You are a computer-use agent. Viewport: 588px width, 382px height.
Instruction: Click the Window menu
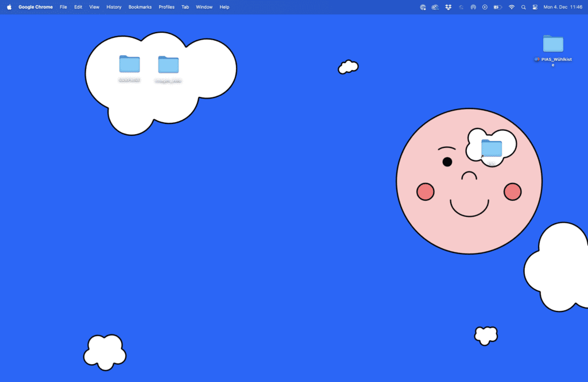click(x=204, y=7)
